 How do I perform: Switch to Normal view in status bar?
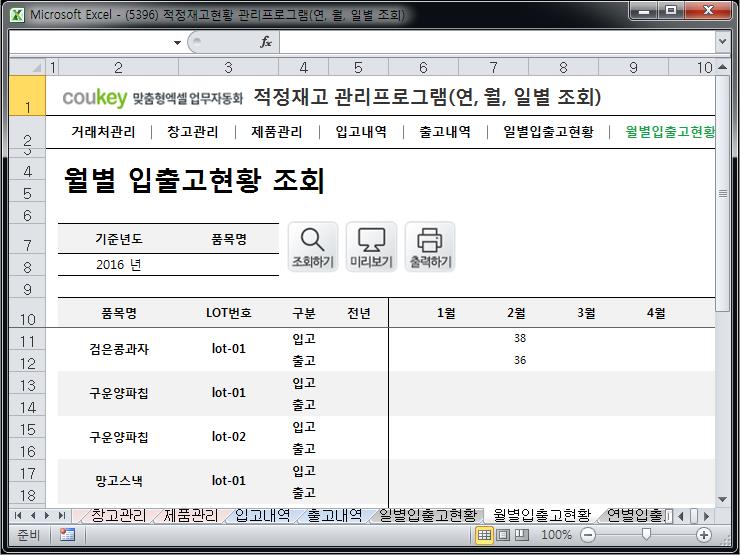point(484,535)
